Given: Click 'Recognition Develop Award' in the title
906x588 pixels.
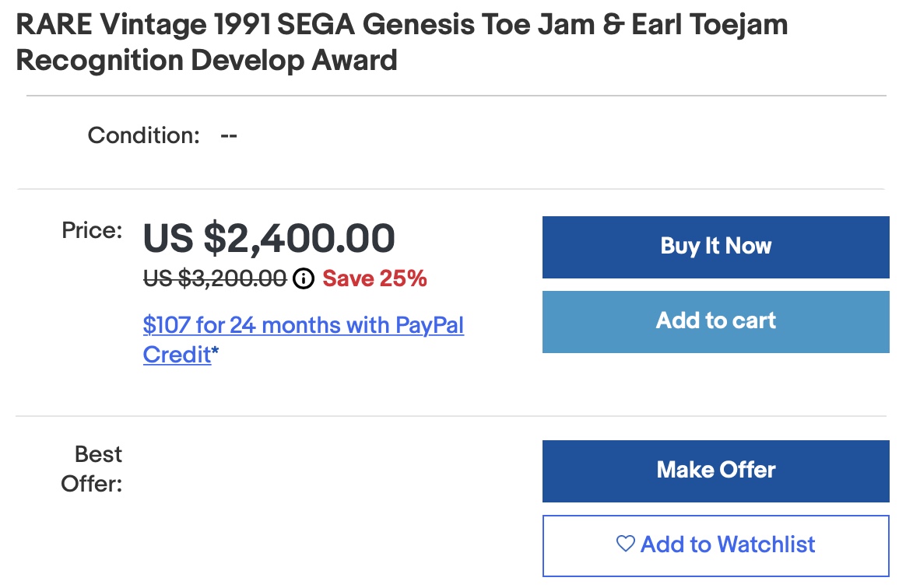Looking at the screenshot, I should coord(206,59).
